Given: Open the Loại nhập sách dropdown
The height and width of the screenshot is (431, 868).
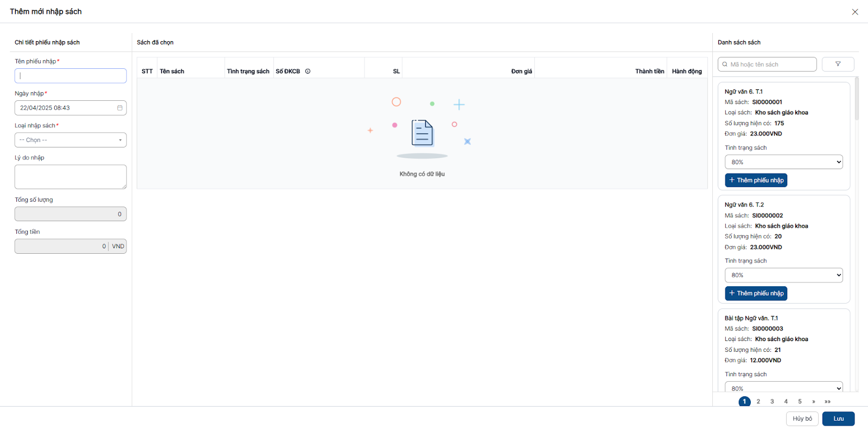Looking at the screenshot, I should coord(71,140).
